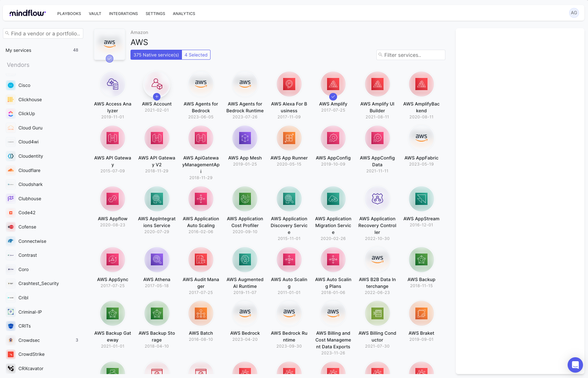Click the AWS Application Migration Service icon
The image size is (588, 378).
click(333, 199)
